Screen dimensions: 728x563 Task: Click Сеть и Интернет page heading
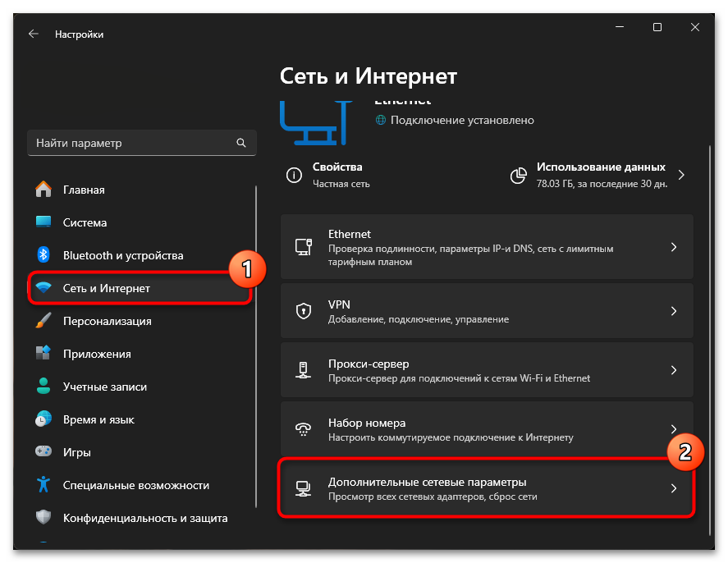pyautogui.click(x=369, y=76)
